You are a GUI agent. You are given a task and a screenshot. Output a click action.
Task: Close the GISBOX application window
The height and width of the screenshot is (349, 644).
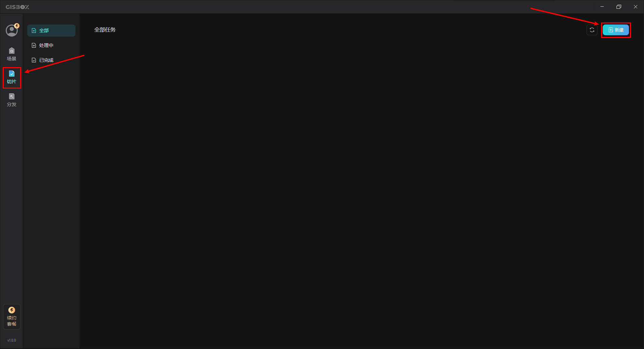click(636, 7)
